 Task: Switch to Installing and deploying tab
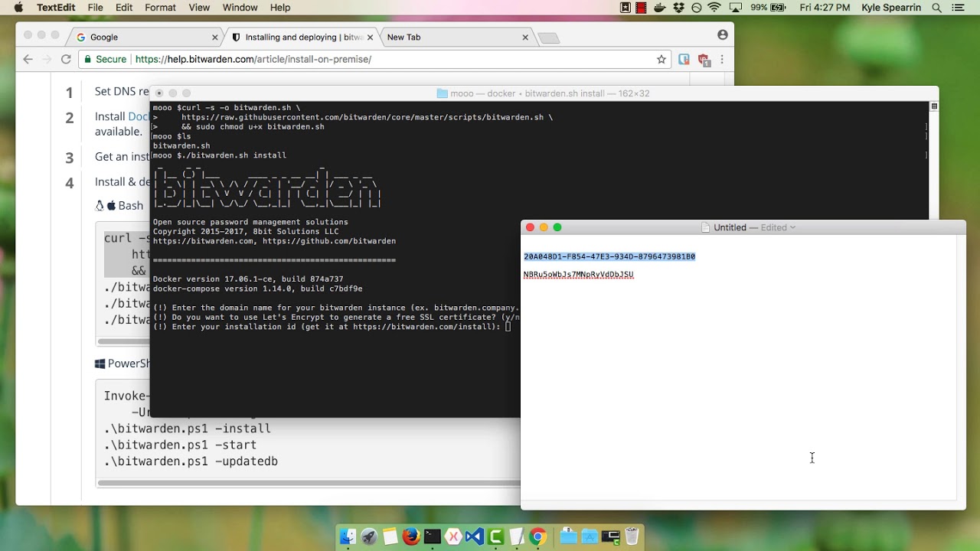pos(302,37)
